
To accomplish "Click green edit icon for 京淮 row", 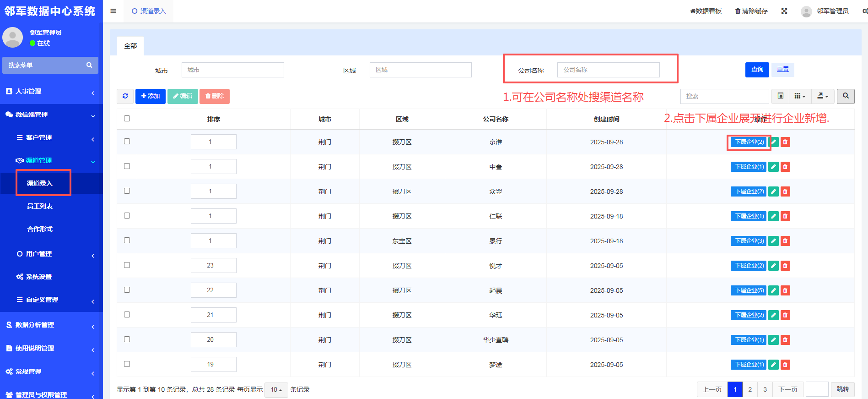I will 773,142.
